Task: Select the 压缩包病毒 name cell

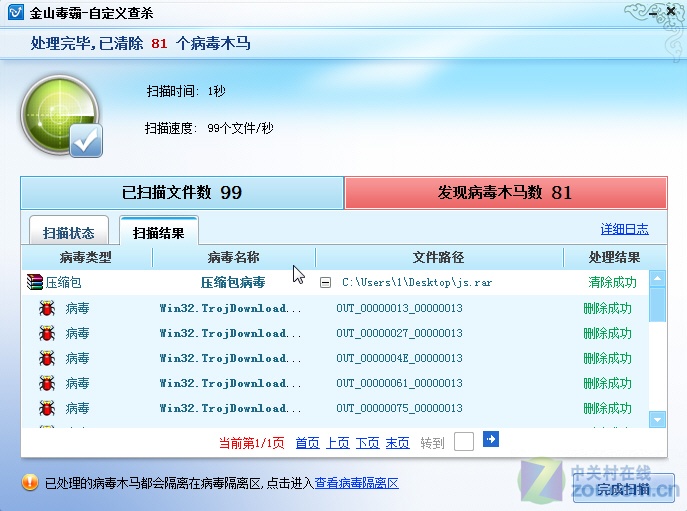Action: (233, 282)
